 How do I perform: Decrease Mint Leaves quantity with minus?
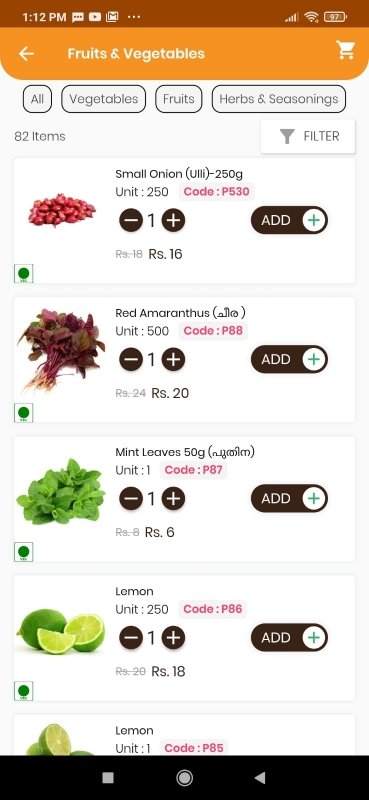131,499
